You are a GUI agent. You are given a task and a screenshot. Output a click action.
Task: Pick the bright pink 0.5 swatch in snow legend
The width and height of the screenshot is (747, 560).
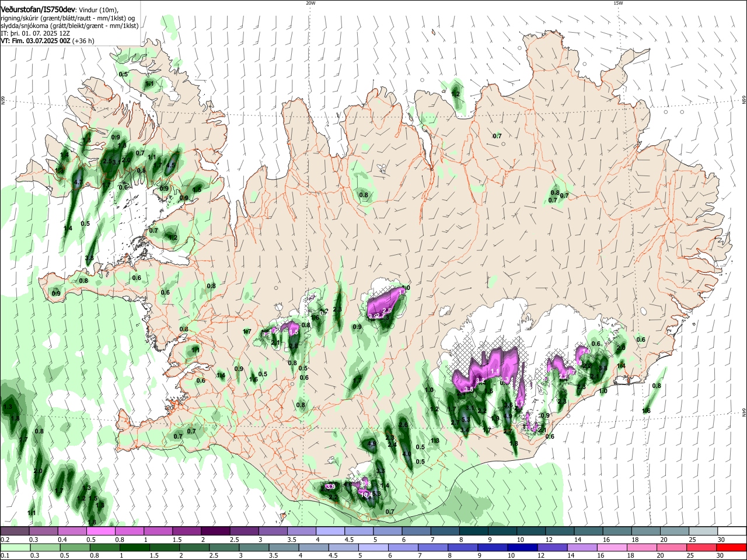click(x=100, y=531)
